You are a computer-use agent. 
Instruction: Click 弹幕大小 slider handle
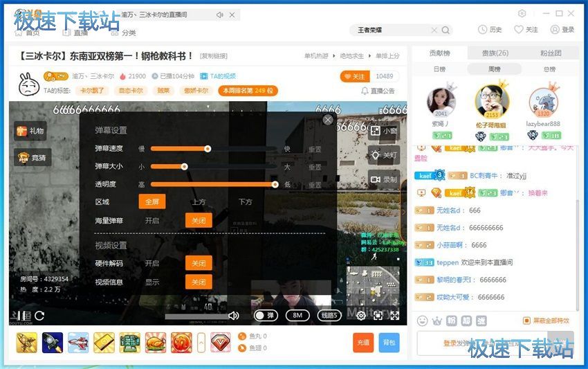point(184,167)
